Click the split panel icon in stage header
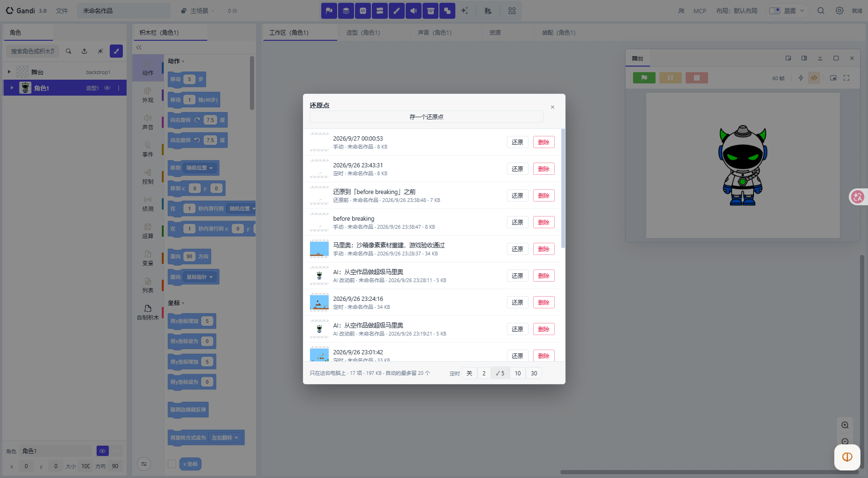This screenshot has height=478, width=868. pyautogui.click(x=804, y=58)
